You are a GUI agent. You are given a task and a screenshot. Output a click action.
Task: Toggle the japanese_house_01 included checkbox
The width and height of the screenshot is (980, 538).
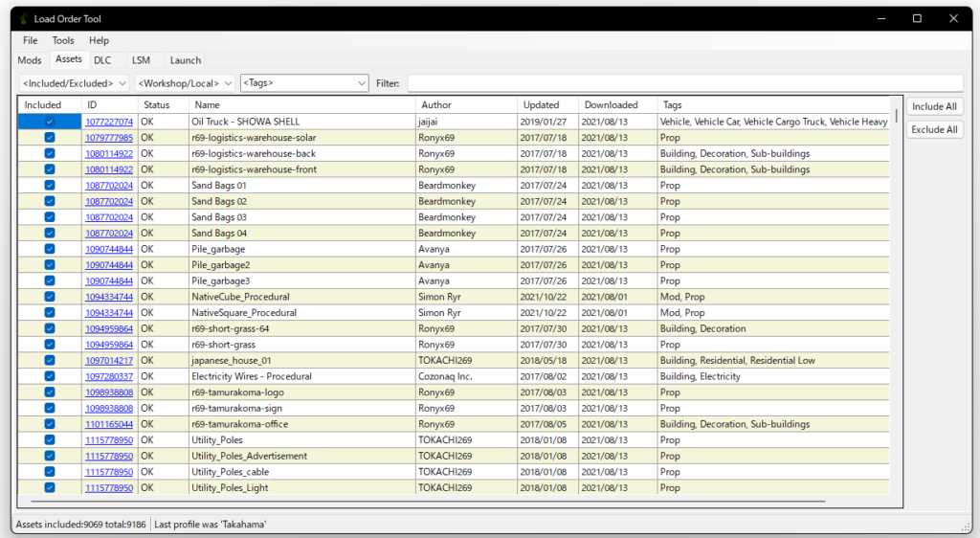(x=50, y=361)
